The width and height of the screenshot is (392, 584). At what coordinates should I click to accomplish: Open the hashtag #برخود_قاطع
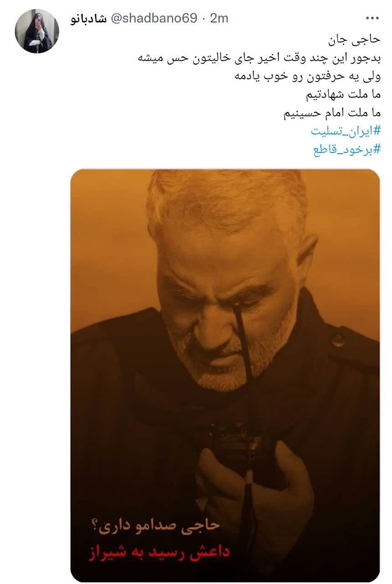[x=346, y=150]
